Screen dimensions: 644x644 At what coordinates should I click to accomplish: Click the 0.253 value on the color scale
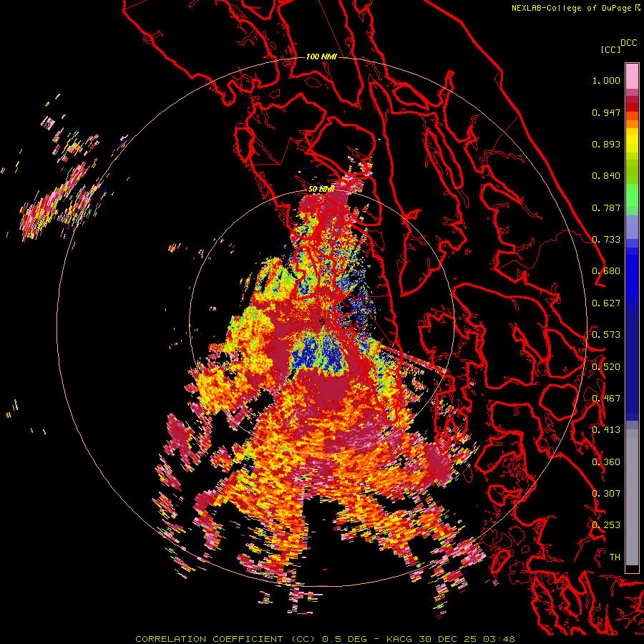tap(606, 525)
